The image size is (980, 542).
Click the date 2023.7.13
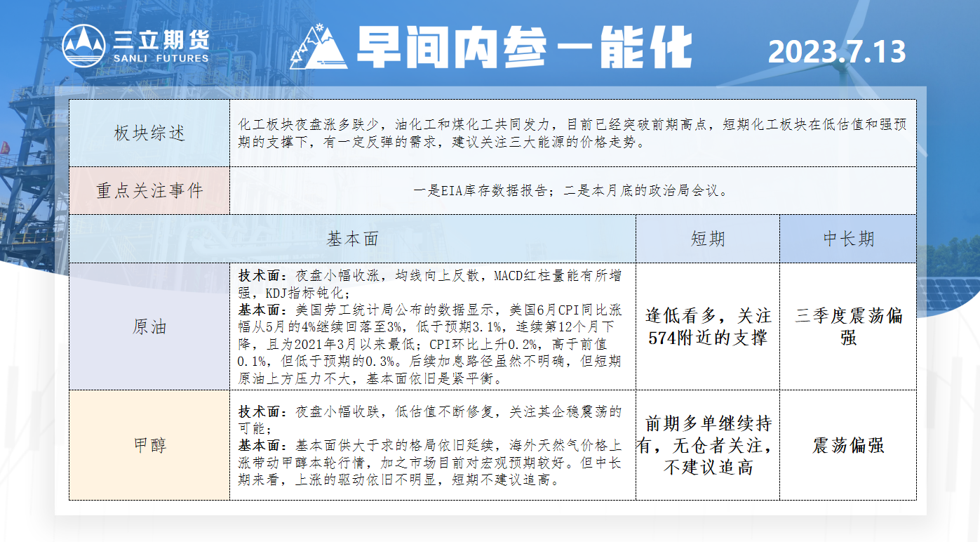tap(836, 52)
